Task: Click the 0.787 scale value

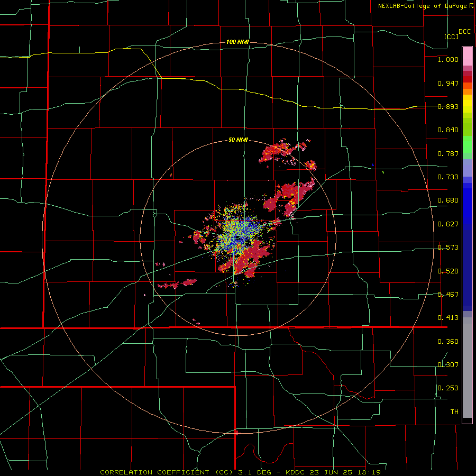Action: pos(448,153)
